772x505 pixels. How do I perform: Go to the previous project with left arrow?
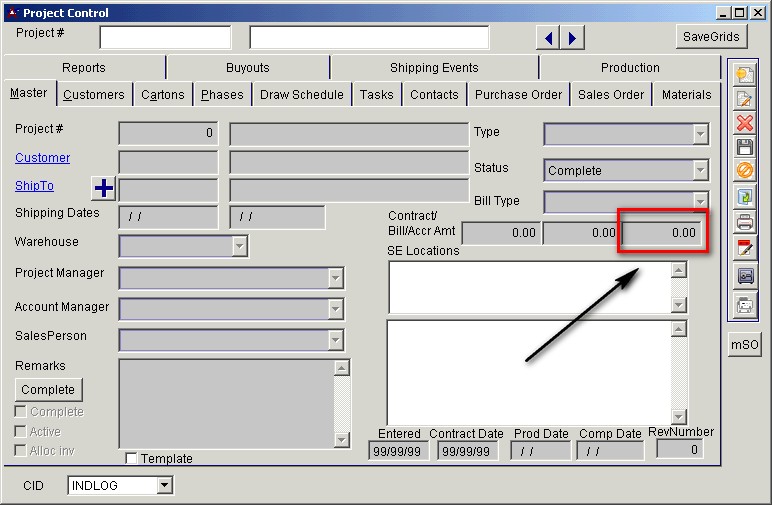[x=548, y=38]
